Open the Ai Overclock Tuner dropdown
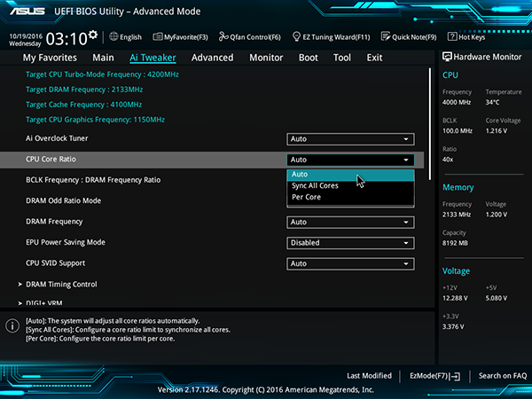 tap(350, 139)
